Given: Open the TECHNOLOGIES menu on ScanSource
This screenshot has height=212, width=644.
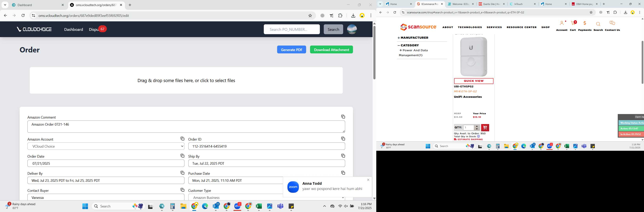Looking at the screenshot, I should tap(470, 27).
